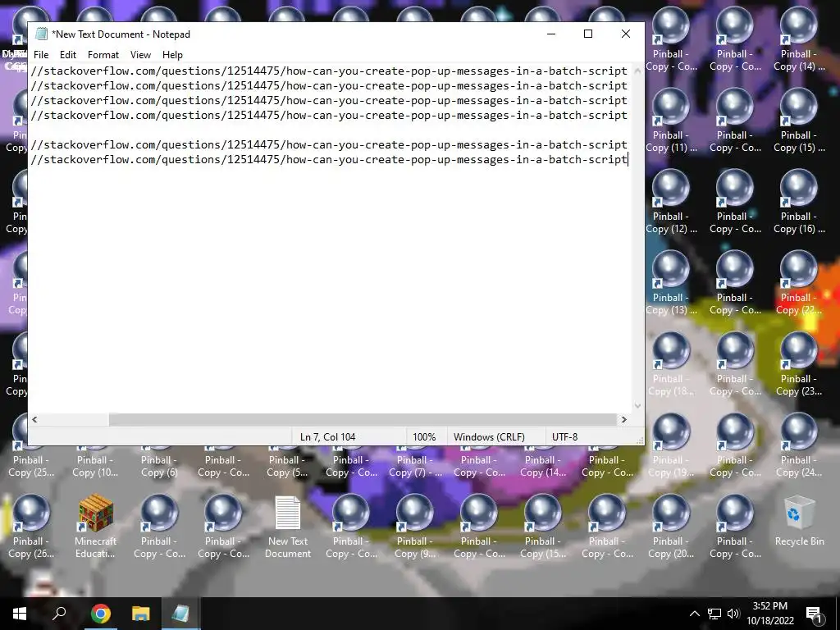Select the Pinball - Copy (5 desktop shortcut
The image size is (840, 630).
point(287,461)
